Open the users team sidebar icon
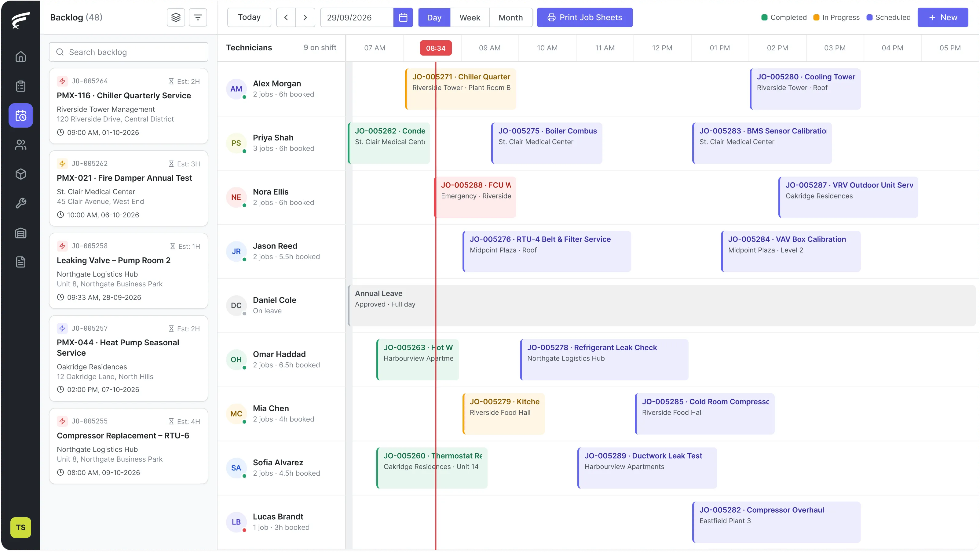The height and width of the screenshot is (552, 980). 20,145
